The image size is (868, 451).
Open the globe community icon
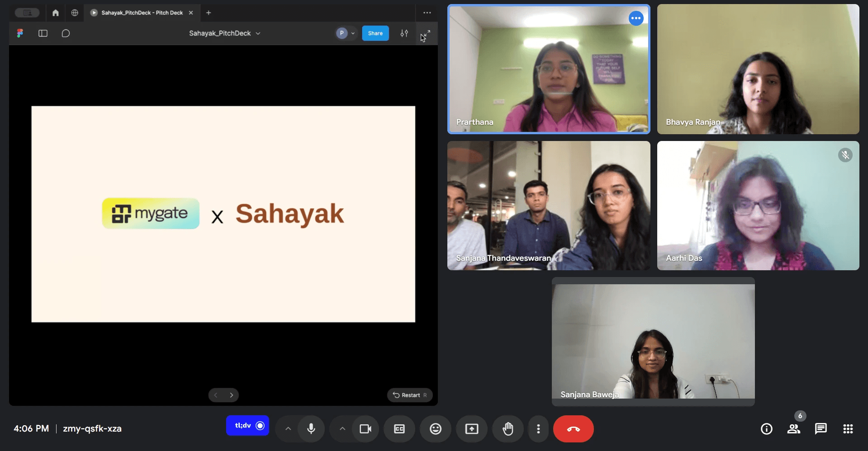(75, 13)
